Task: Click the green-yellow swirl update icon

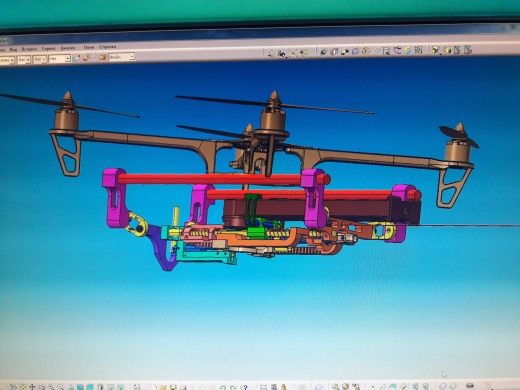Action: click(408, 50)
